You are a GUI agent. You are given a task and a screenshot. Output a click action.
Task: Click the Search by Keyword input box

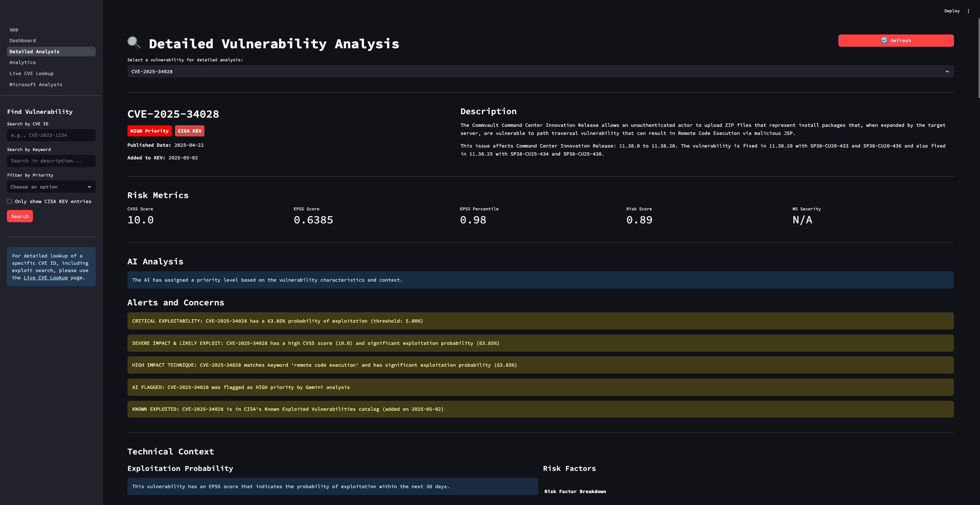point(51,161)
